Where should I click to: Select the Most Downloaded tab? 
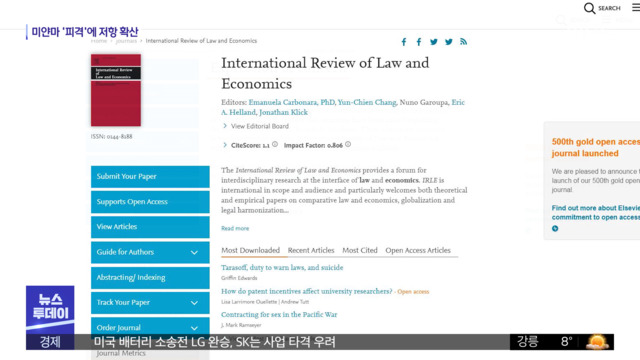coord(250,250)
